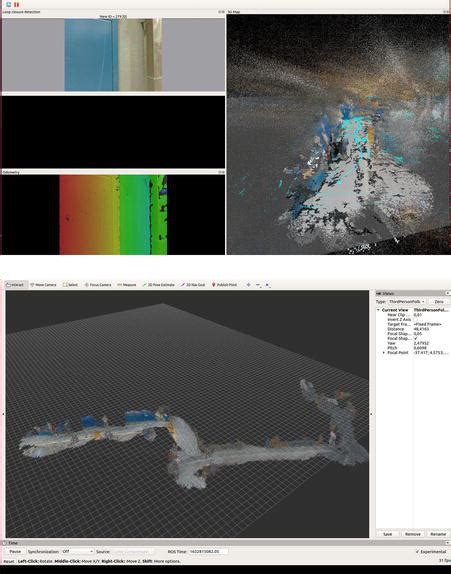Collapse the Current View tree item
The width and height of the screenshot is (451, 574).
point(379,310)
